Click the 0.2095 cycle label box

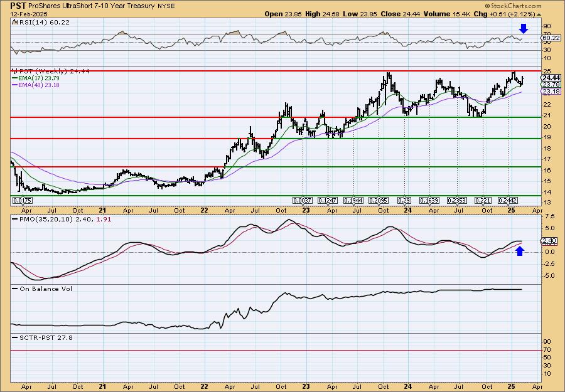pos(379,200)
